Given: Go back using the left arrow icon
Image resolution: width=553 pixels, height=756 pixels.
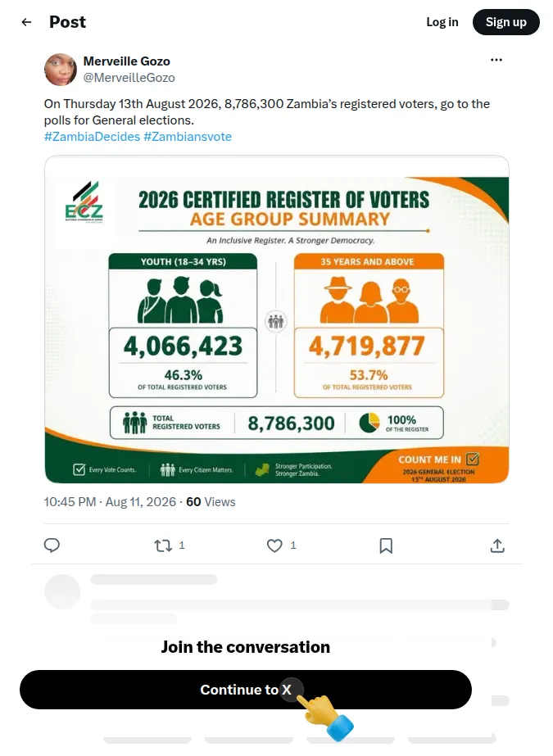Looking at the screenshot, I should coord(26,22).
